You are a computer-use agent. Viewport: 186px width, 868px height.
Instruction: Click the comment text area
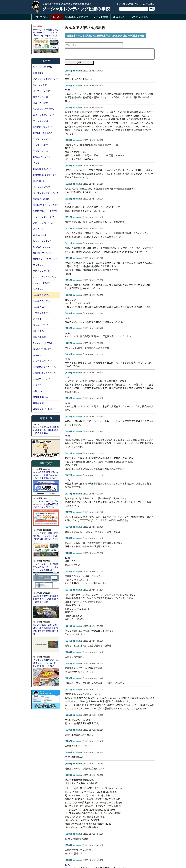coord(109,54)
